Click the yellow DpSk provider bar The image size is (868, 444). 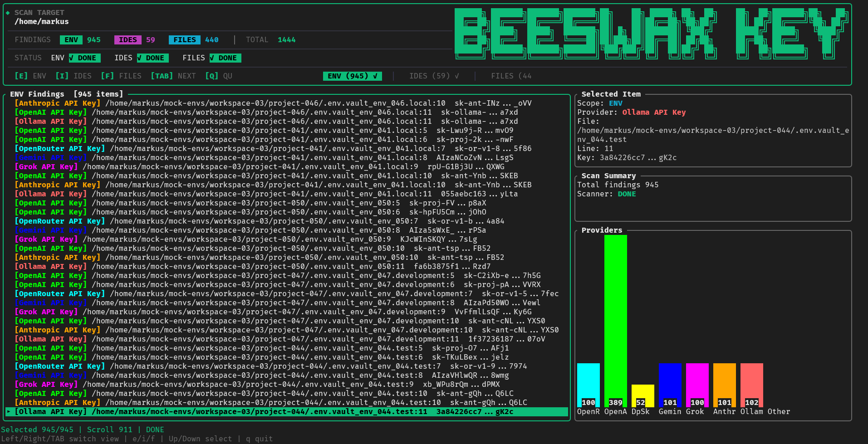tap(642, 394)
